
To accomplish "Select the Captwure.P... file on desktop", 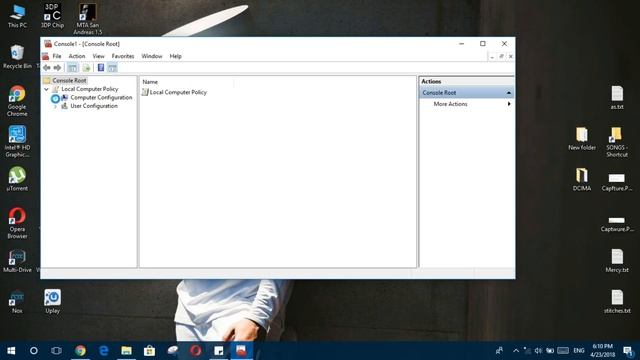I will 617,224.
